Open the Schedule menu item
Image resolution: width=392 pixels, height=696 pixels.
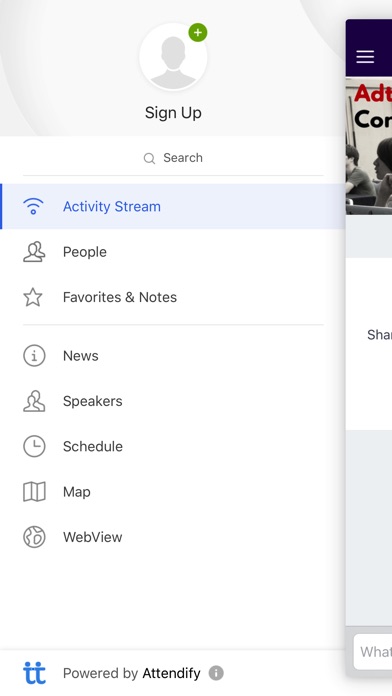click(x=173, y=446)
